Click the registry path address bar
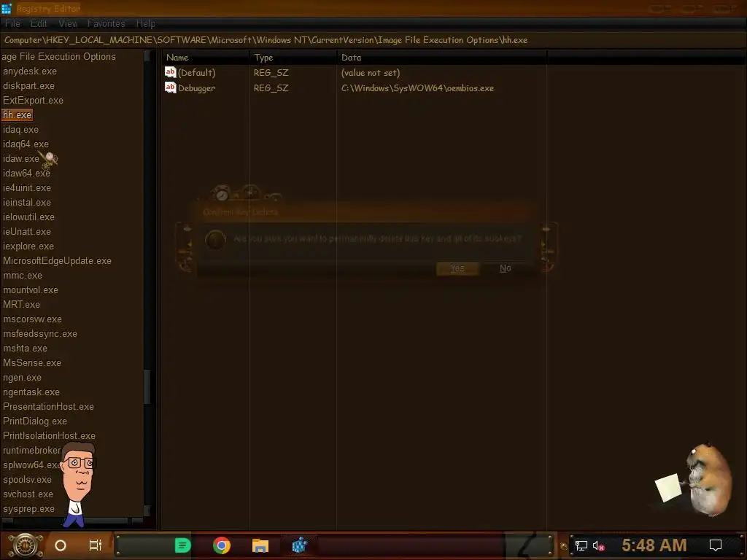The width and height of the screenshot is (747, 560). pyautogui.click(x=373, y=40)
